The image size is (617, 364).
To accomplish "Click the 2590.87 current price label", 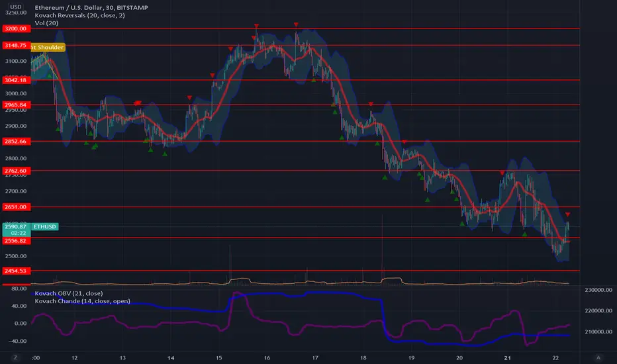I will coord(16,226).
